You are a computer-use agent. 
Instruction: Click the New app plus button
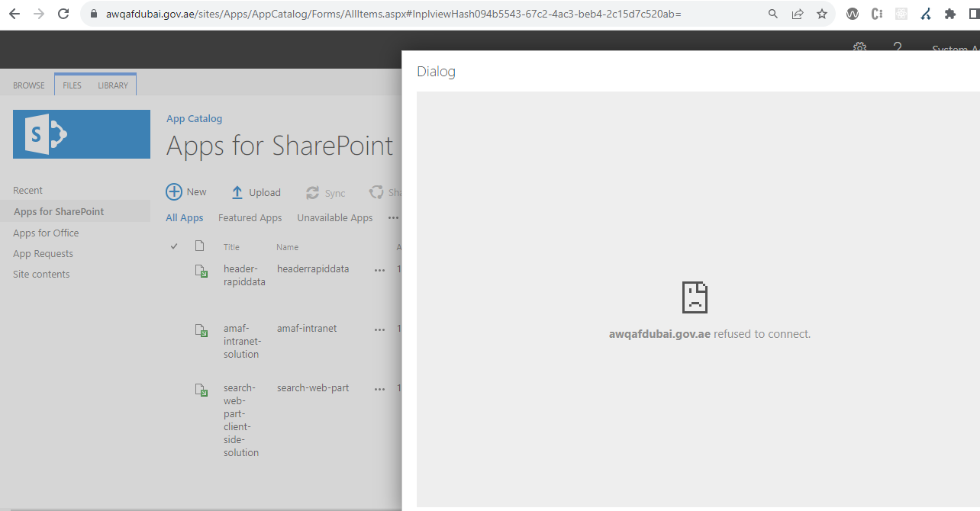(186, 192)
